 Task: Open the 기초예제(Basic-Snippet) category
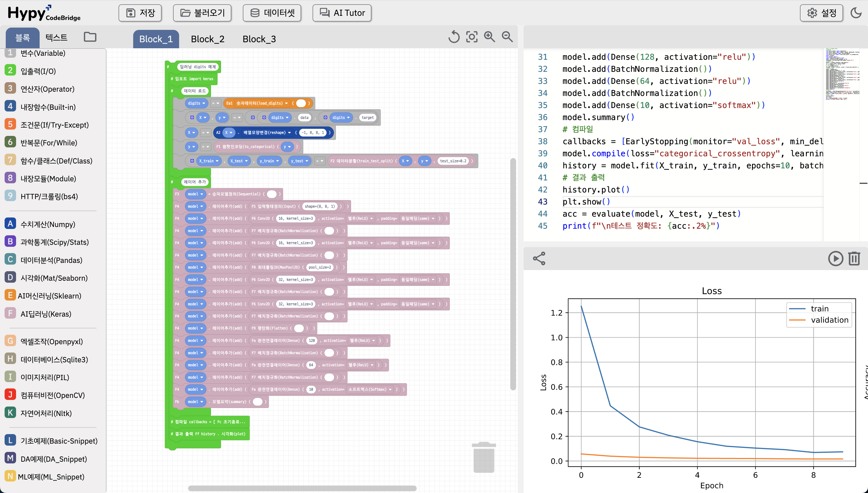pyautogui.click(x=51, y=441)
